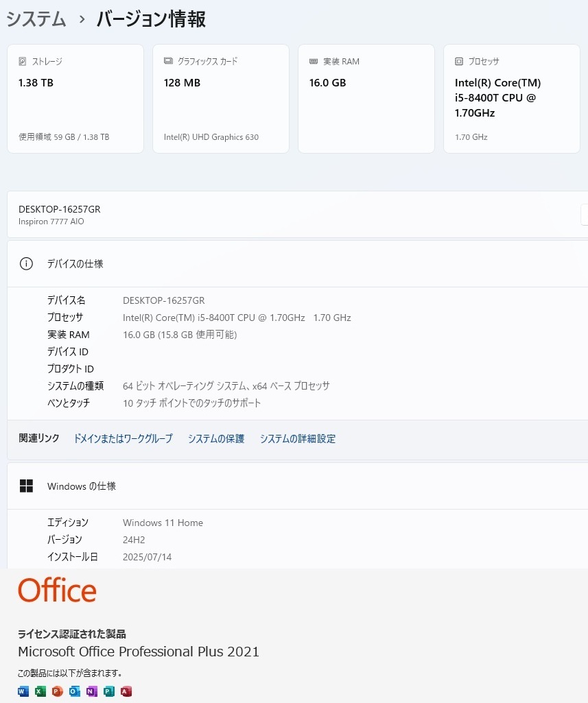Click the orange Office logo

[57, 590]
